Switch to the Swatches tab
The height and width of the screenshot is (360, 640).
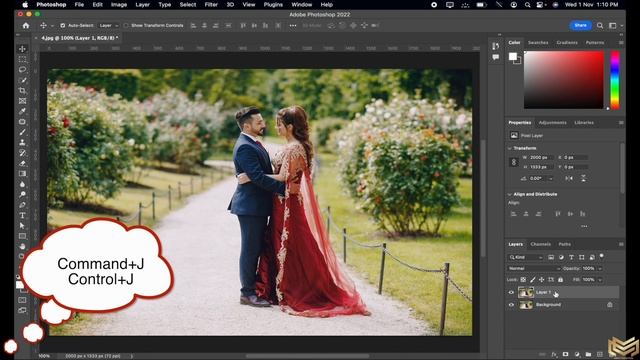(x=538, y=42)
